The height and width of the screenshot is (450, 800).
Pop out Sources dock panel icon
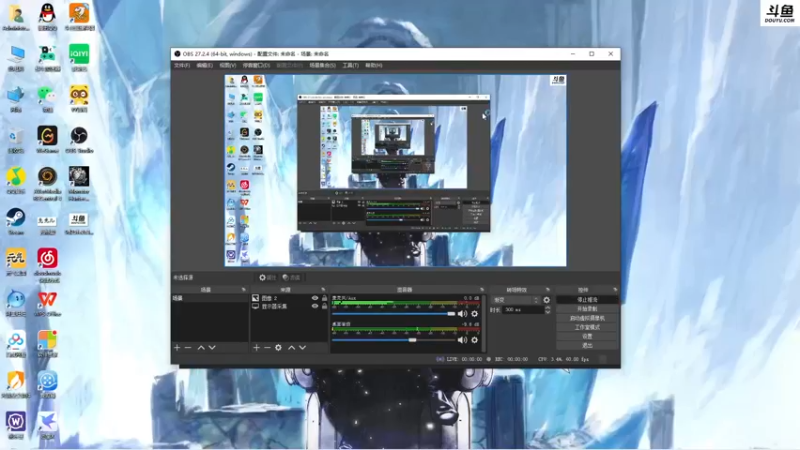pyautogui.click(x=323, y=290)
